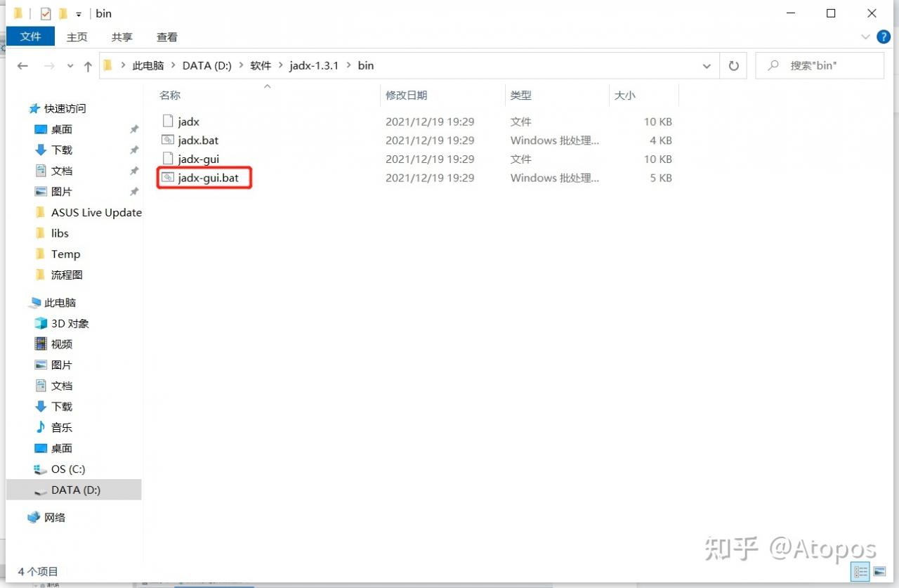Click the 3D 对象 cube icon

tap(41, 324)
